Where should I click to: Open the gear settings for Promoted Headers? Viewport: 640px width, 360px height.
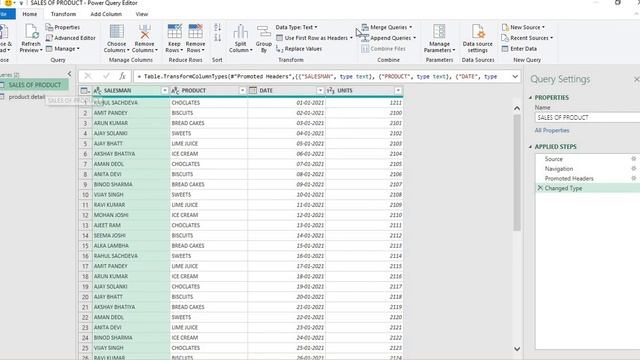click(x=633, y=178)
